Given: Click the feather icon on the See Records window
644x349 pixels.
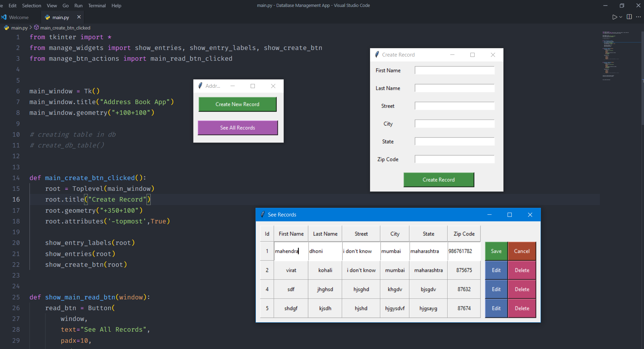Looking at the screenshot, I should 262,214.
